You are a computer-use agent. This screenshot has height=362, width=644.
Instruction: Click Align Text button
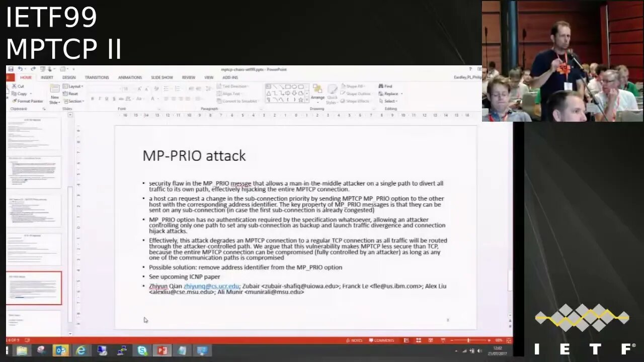click(x=229, y=94)
